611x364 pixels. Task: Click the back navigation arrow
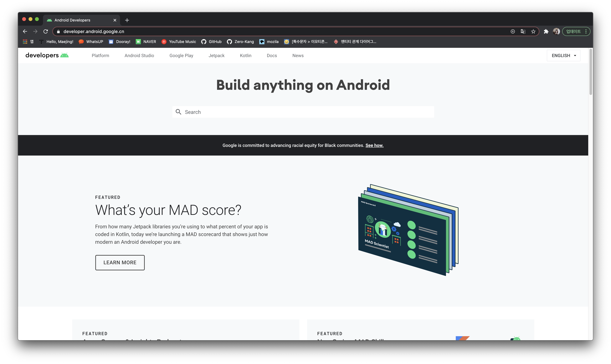(25, 31)
